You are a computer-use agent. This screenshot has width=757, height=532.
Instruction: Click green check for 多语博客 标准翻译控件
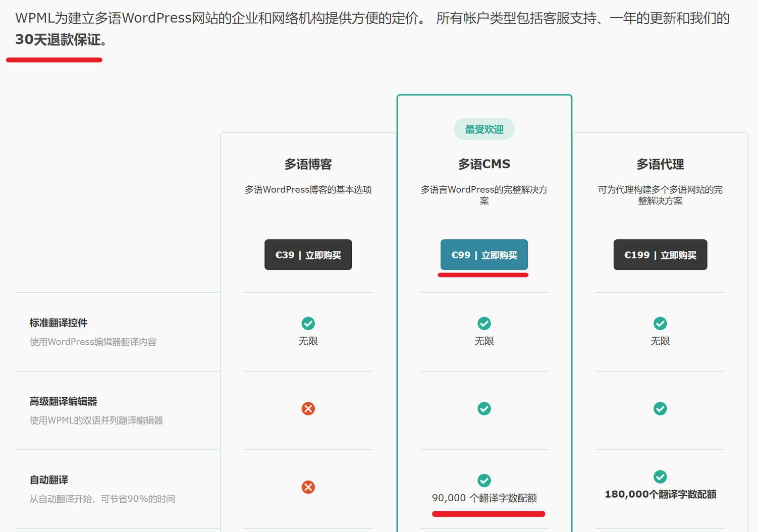pyautogui.click(x=308, y=323)
